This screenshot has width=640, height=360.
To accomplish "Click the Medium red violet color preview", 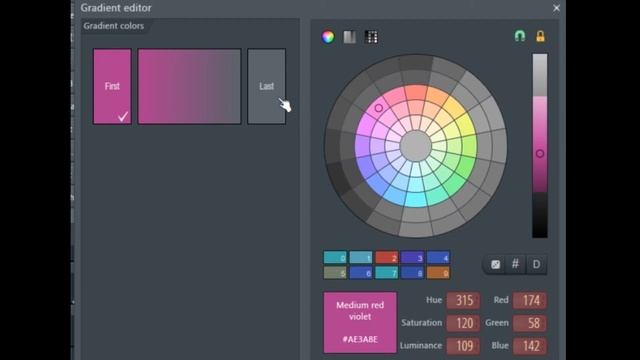I will [360, 322].
